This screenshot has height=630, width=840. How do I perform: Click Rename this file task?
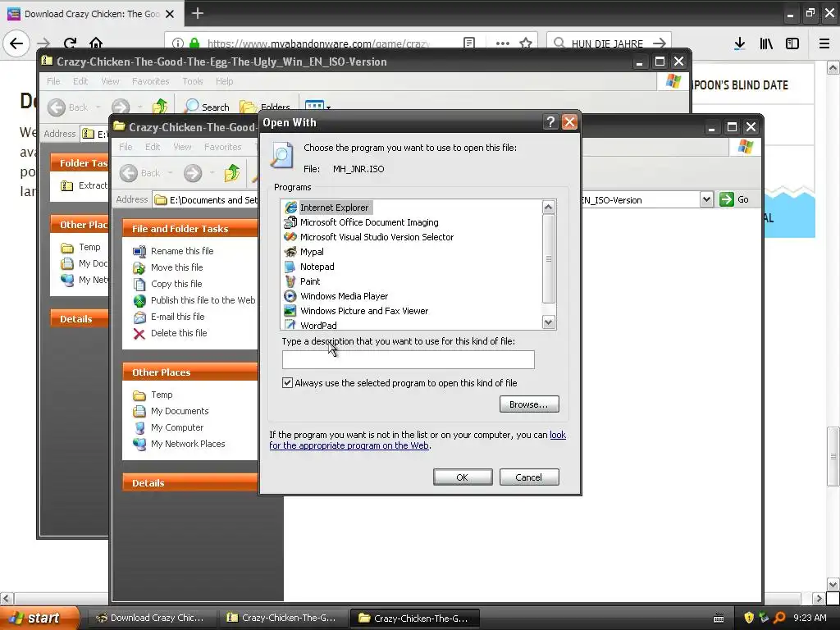point(182,251)
